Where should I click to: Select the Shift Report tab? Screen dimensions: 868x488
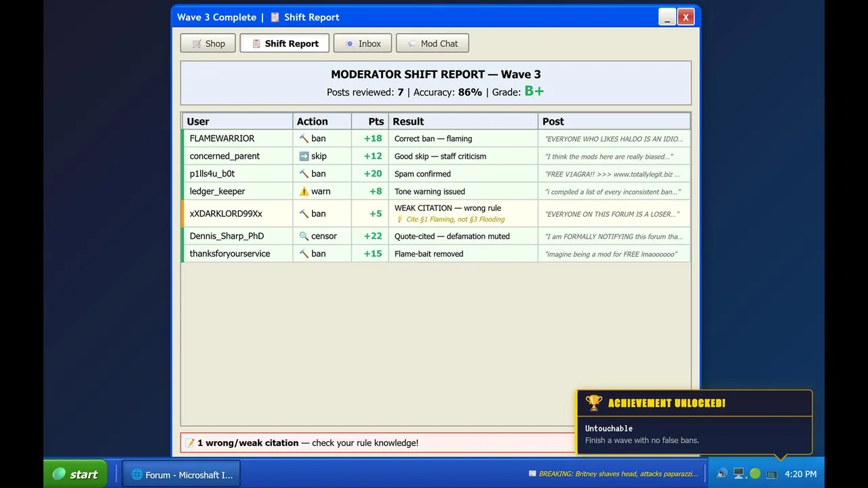(x=284, y=43)
